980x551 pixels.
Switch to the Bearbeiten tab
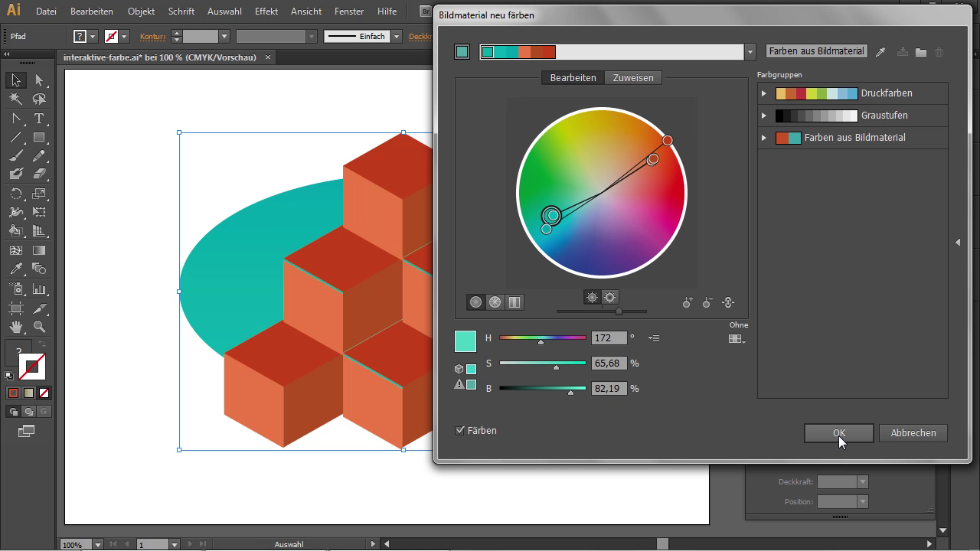[x=573, y=78]
